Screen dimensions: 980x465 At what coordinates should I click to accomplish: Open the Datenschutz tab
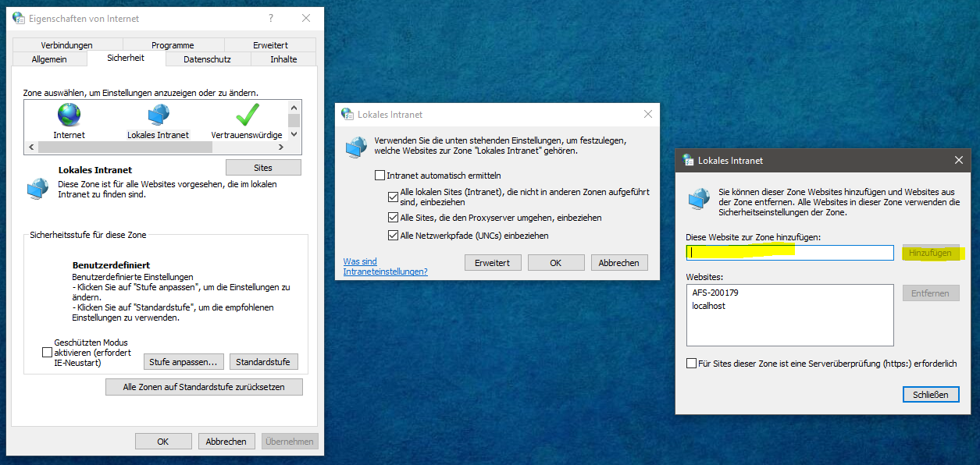(x=207, y=59)
